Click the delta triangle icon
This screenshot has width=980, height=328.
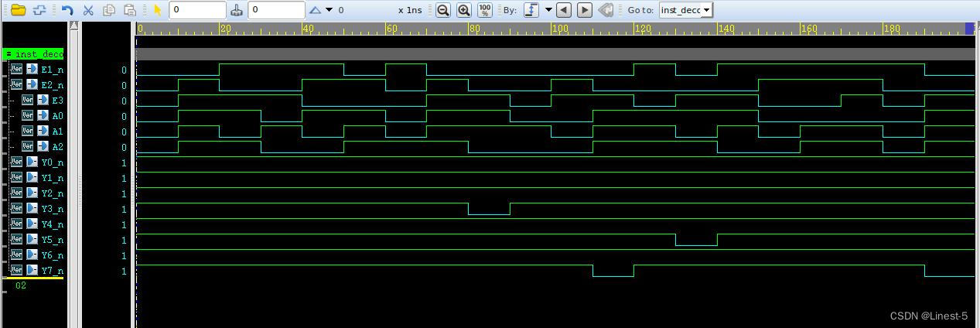[316, 10]
